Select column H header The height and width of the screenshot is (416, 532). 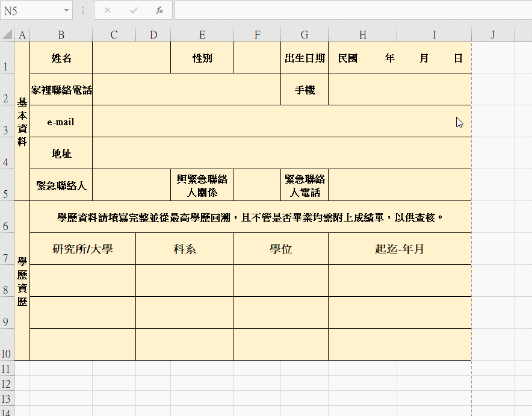point(362,34)
